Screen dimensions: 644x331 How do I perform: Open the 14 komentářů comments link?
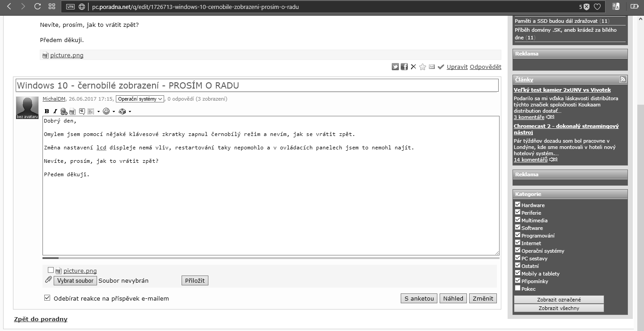click(530, 160)
